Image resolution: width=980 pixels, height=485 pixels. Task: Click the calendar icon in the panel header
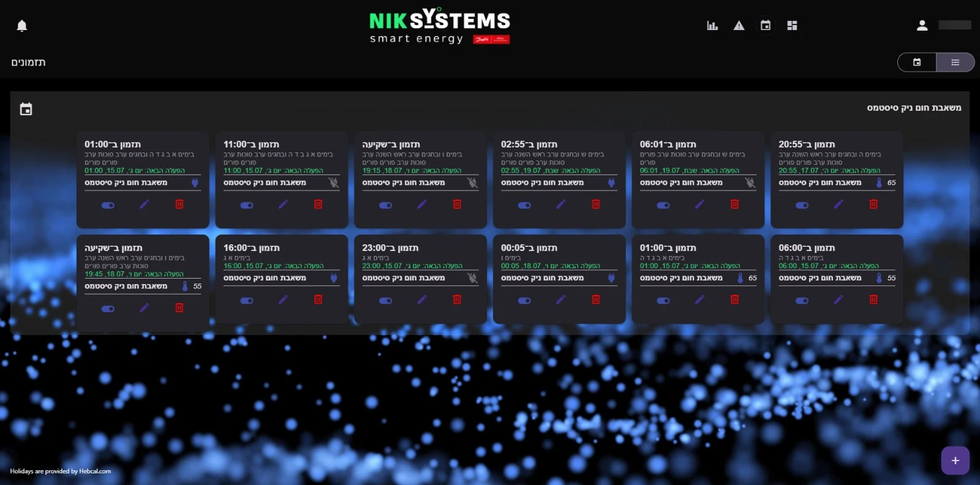[26, 110]
